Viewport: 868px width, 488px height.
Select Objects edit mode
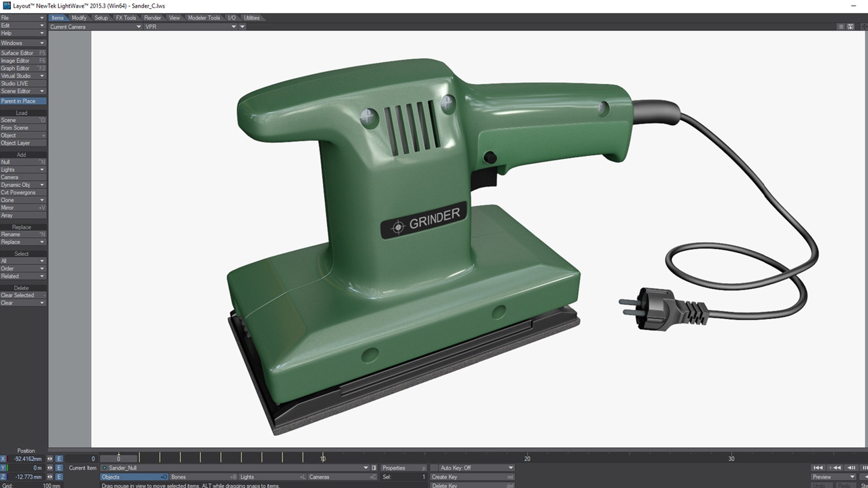click(134, 477)
